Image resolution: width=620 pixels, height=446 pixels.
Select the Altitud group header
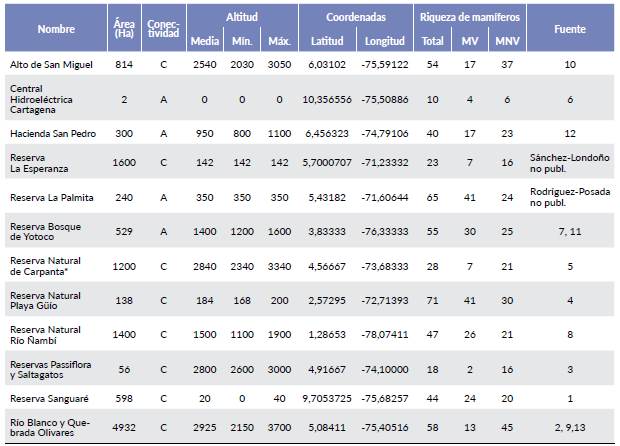(x=241, y=18)
